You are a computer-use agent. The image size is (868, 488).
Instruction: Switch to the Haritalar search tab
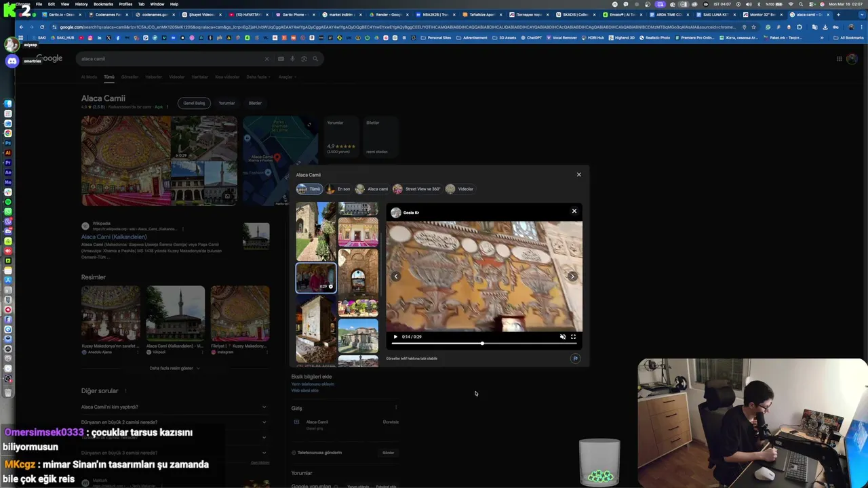(199, 77)
